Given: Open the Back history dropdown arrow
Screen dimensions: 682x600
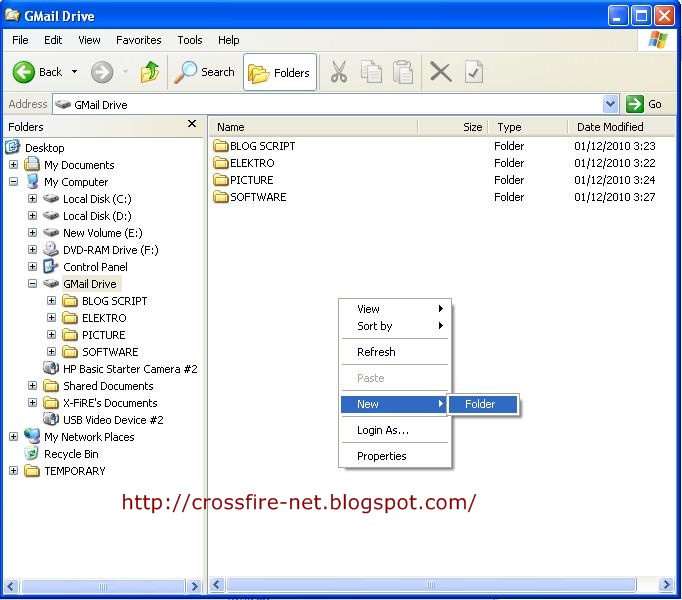Looking at the screenshot, I should 75,72.
